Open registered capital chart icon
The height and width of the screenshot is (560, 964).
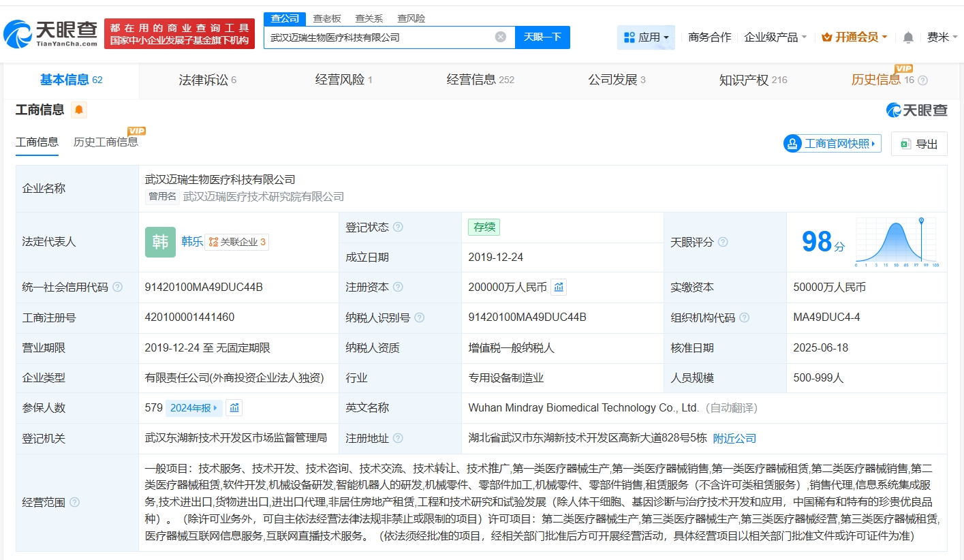pyautogui.click(x=559, y=287)
